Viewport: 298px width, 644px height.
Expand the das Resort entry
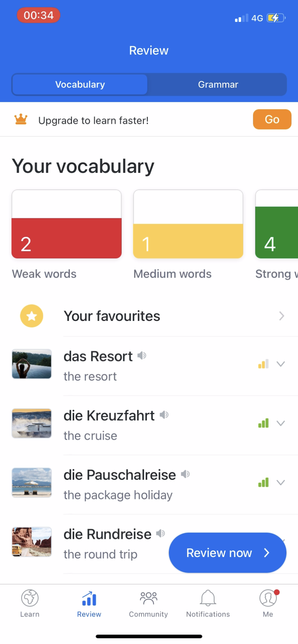tap(281, 364)
